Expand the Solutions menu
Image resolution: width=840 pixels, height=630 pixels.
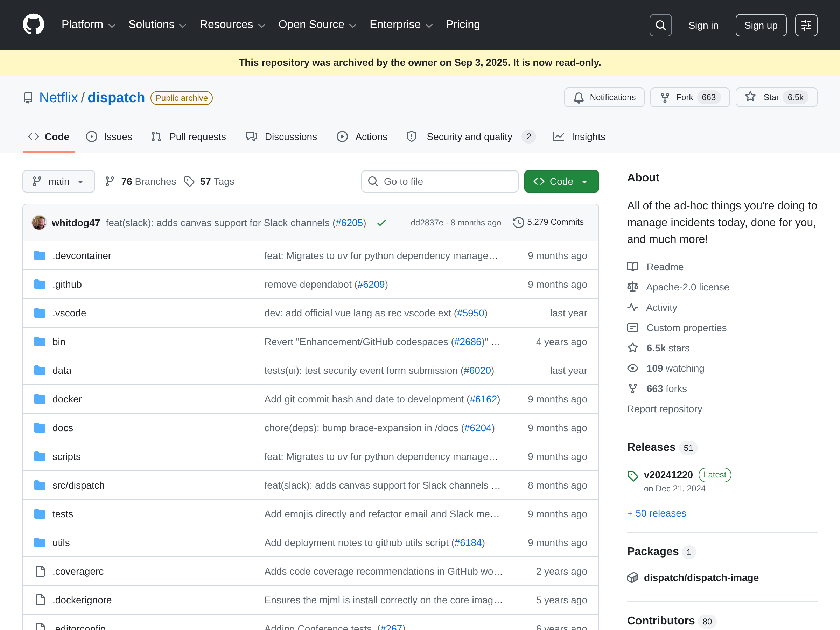(x=157, y=25)
